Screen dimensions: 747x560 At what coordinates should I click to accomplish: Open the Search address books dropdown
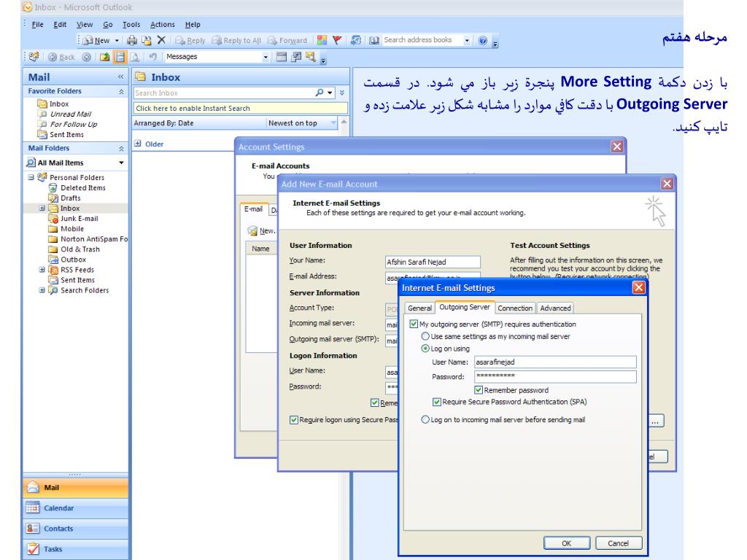467,41
